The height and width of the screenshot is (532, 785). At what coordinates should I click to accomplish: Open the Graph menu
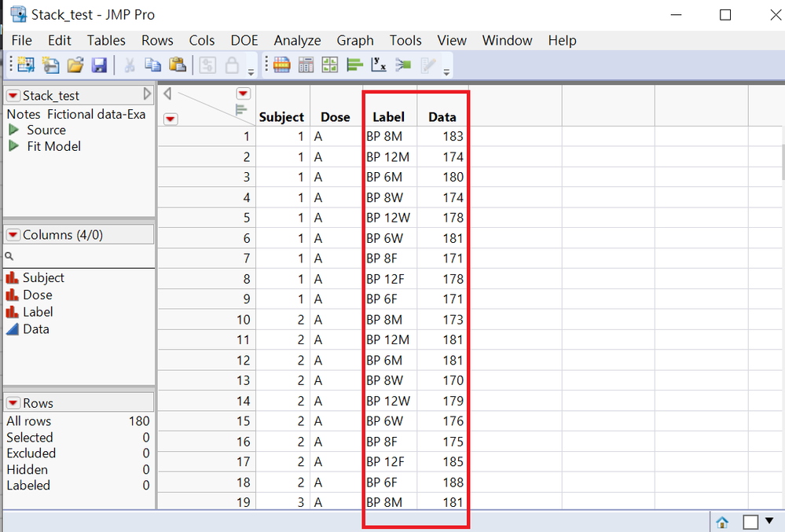[355, 40]
